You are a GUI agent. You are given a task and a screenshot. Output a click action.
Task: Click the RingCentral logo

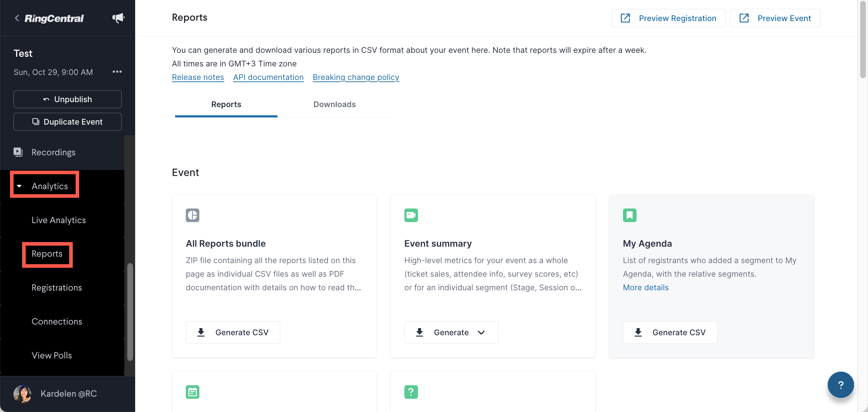(x=54, y=19)
